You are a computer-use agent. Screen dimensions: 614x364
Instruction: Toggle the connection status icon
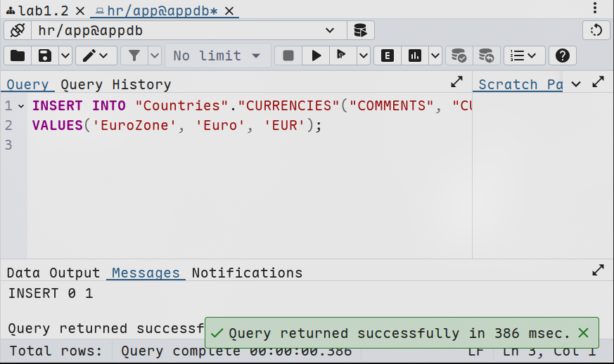tap(18, 30)
